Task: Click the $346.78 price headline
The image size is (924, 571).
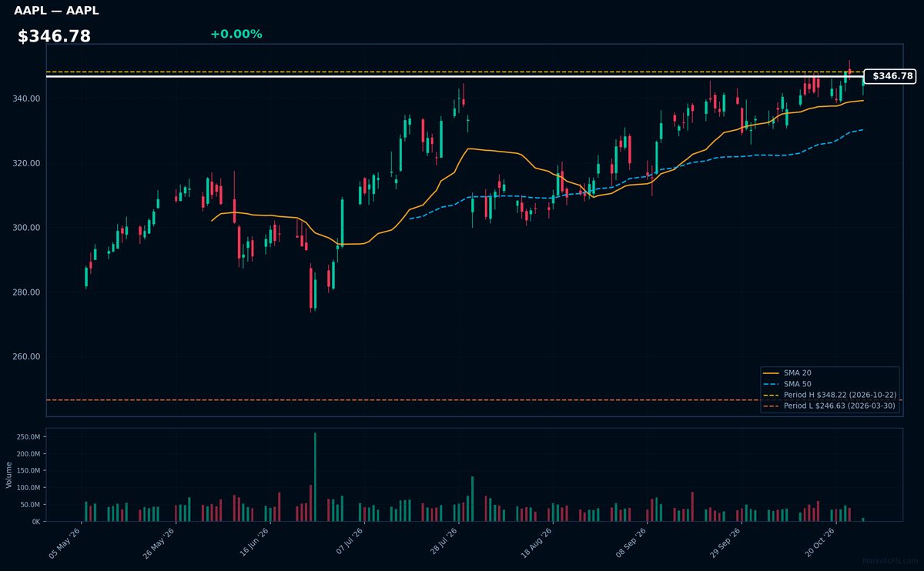Action: 54,36
